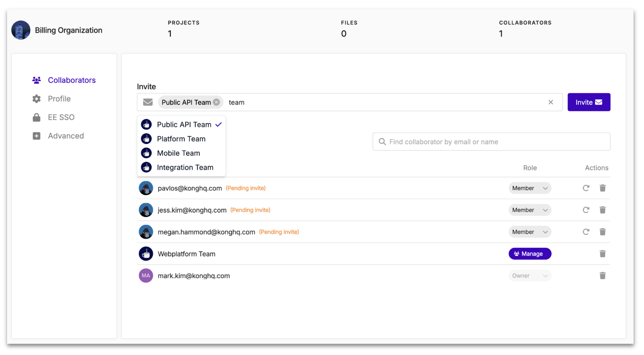Expand role dropdown for megan.hammond@konghq.com

[x=530, y=232]
